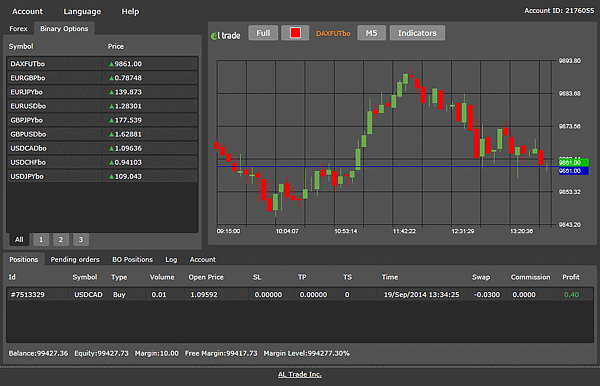
Task: Click the Commission column header
Action: click(x=530, y=277)
